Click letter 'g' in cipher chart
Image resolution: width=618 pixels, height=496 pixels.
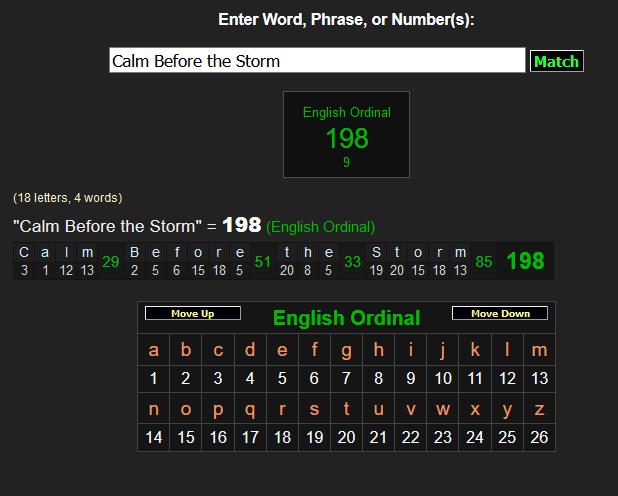[x=346, y=350]
